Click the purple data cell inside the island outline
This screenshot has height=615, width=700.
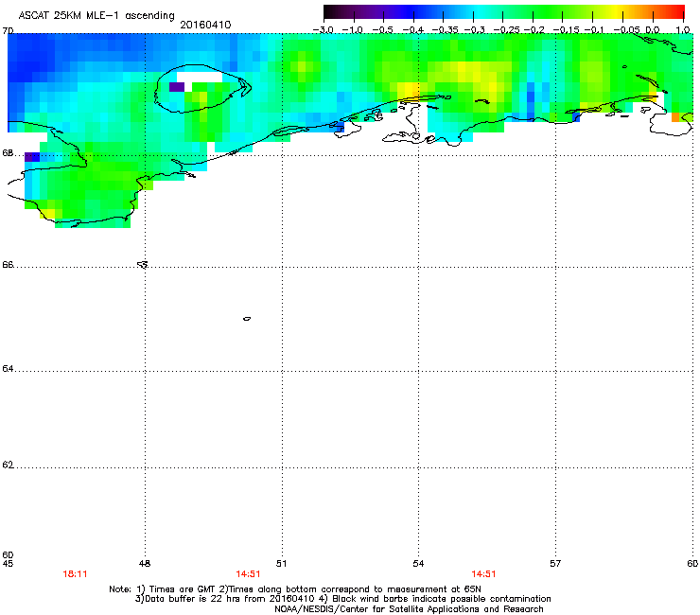[x=177, y=87]
